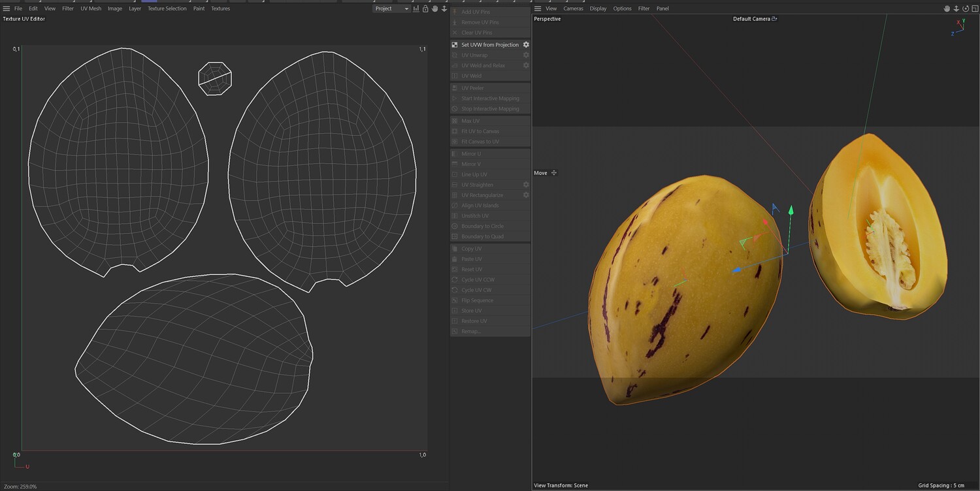Screen dimensions: 980x491
Task: Click the Restore UV command
Action: pos(490,321)
